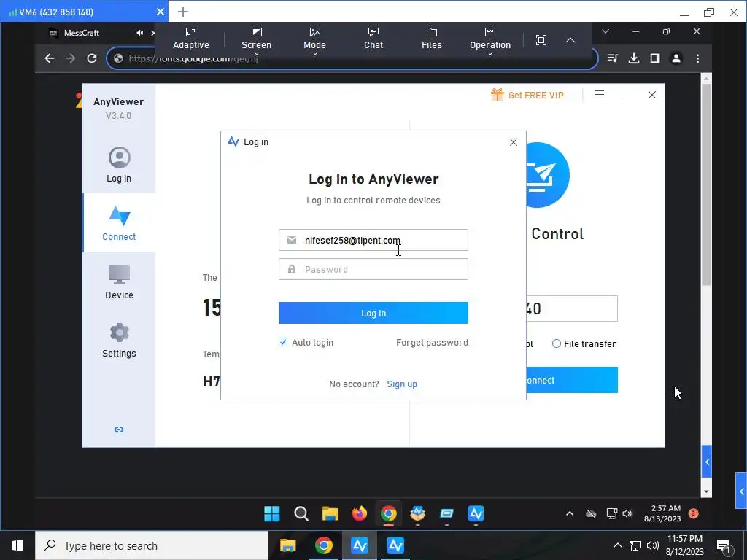Select Log in in AnyViewer sidebar
The width and height of the screenshot is (747, 560).
pyautogui.click(x=119, y=164)
